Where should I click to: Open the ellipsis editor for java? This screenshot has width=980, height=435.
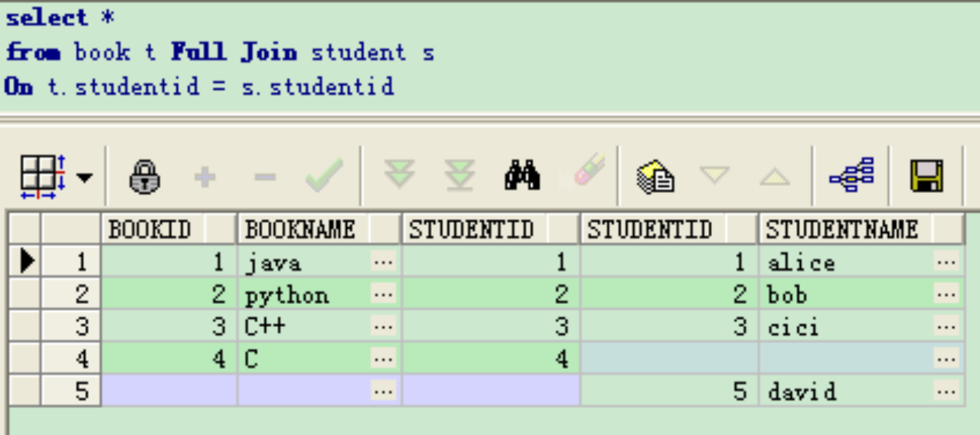(384, 263)
